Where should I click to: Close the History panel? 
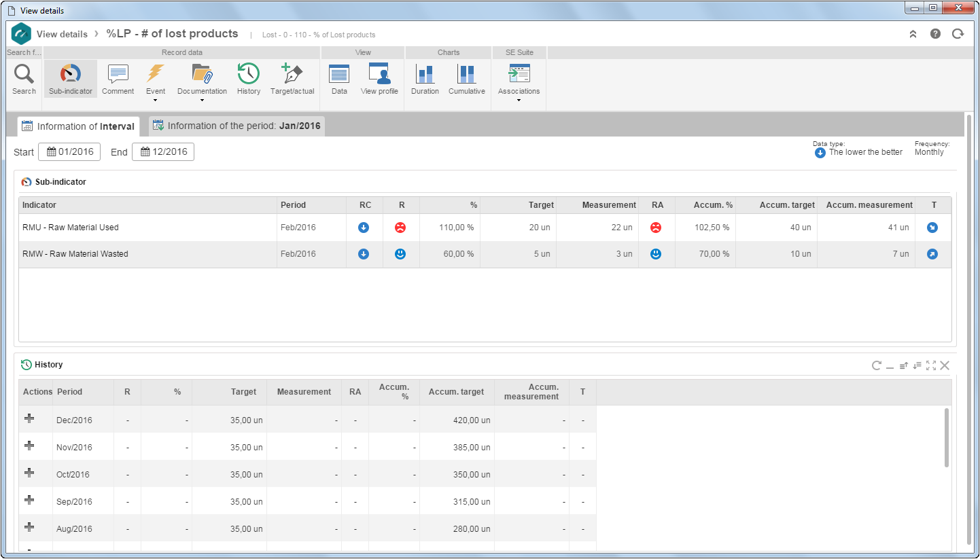point(945,365)
